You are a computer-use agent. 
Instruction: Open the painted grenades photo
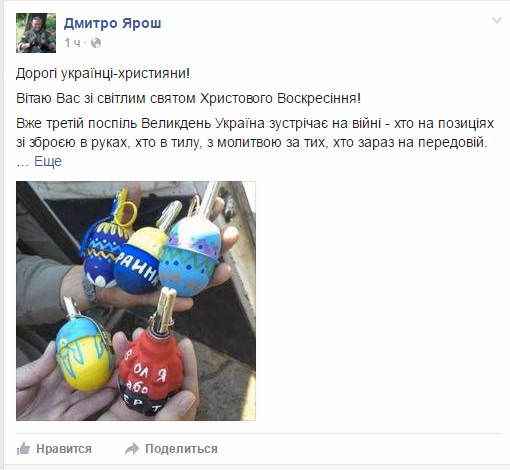pyautogui.click(x=136, y=301)
